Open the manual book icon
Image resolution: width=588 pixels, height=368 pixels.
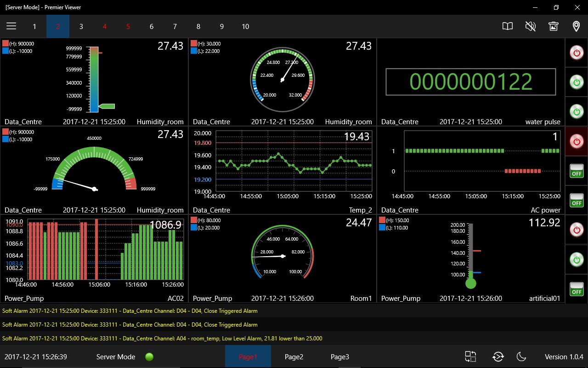tap(508, 26)
